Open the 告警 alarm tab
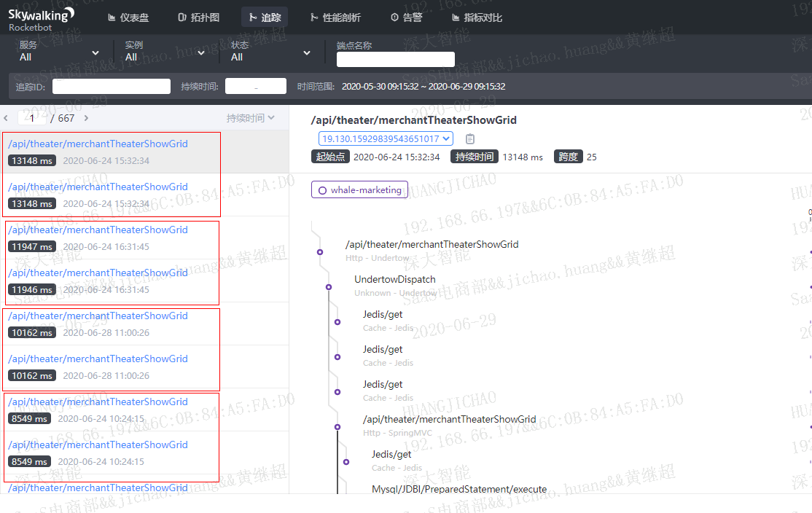Viewport: 812px width, 513px height. (407, 17)
